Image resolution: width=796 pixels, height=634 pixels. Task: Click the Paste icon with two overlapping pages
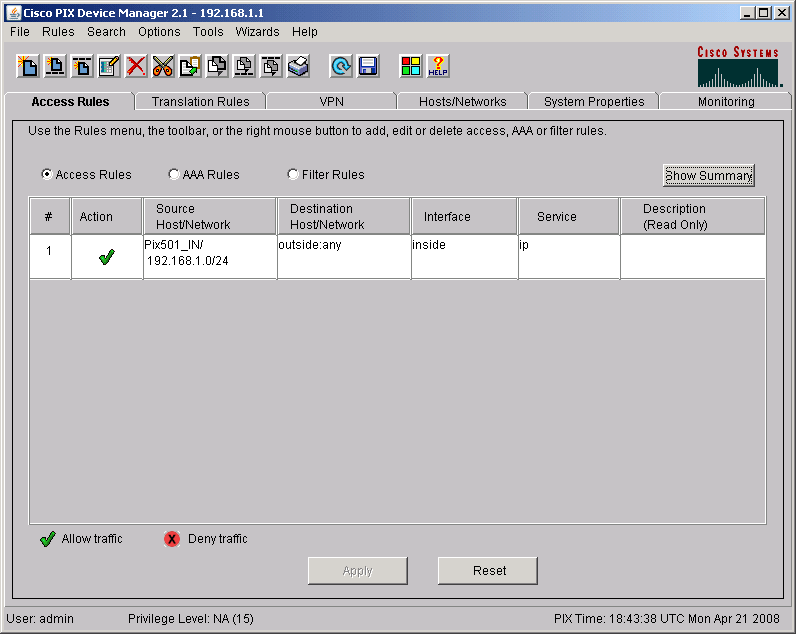(x=217, y=66)
